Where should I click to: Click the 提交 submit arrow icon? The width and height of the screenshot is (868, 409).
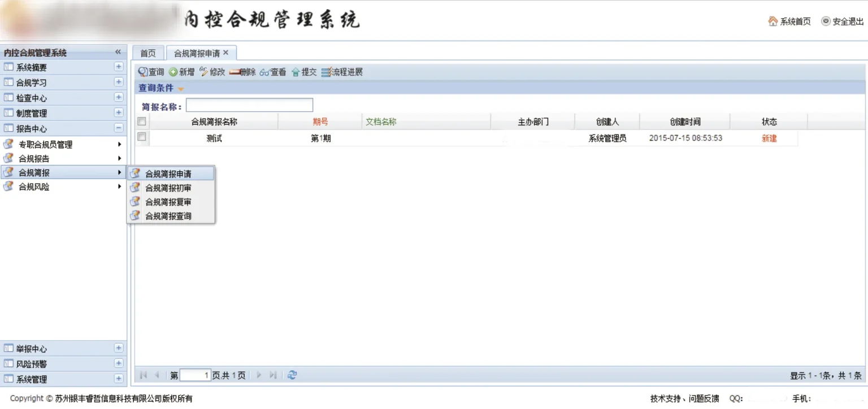click(296, 72)
